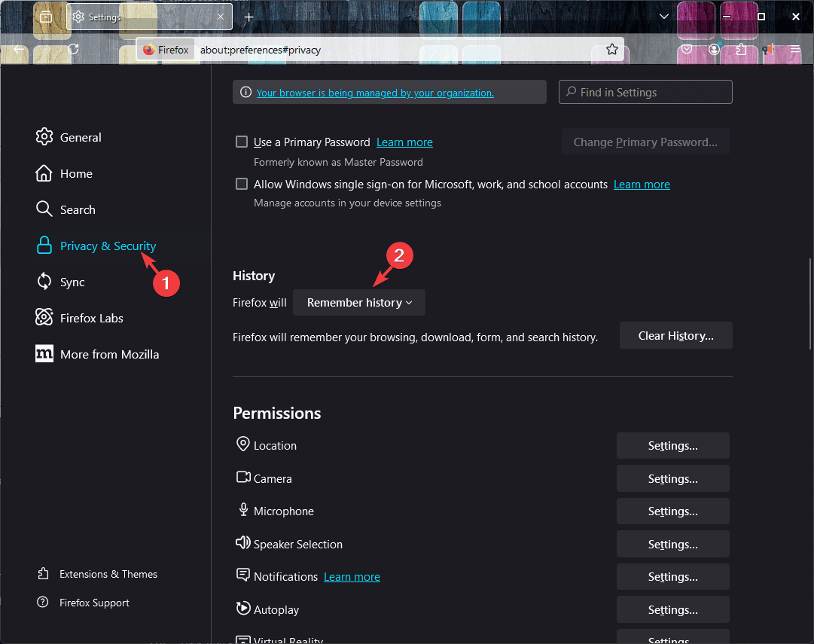The height and width of the screenshot is (644, 814).
Task: Open Extensions & Themes link
Action: (x=108, y=574)
